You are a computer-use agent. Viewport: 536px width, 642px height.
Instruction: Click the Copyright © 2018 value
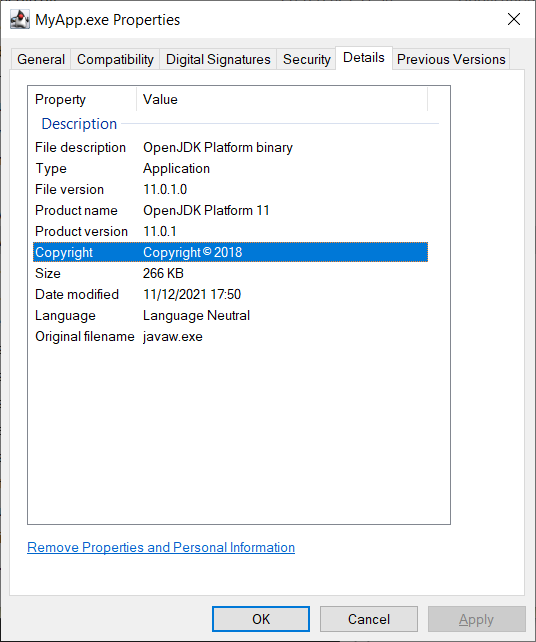coord(192,253)
